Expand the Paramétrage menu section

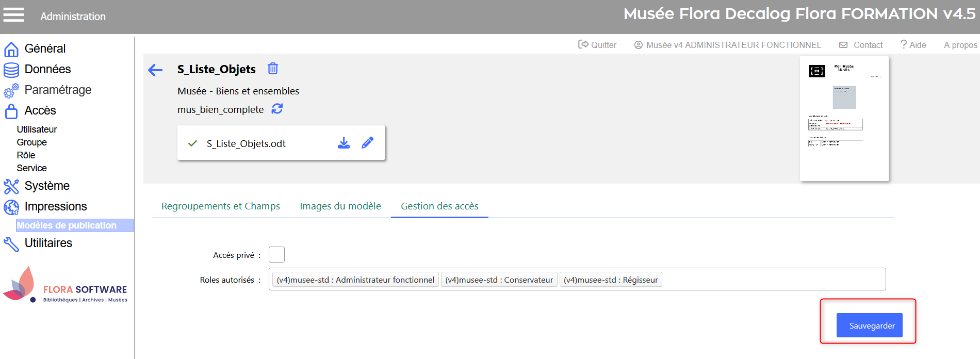click(58, 90)
